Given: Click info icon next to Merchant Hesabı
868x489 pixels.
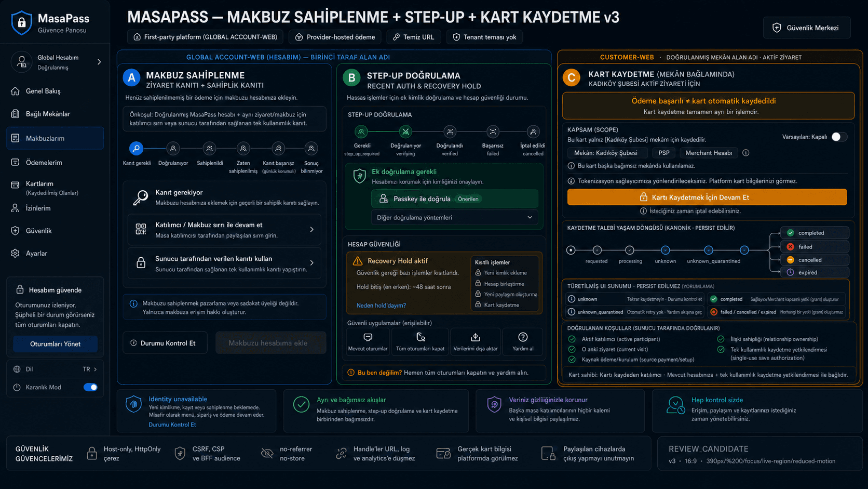Looking at the screenshot, I should coord(746,153).
